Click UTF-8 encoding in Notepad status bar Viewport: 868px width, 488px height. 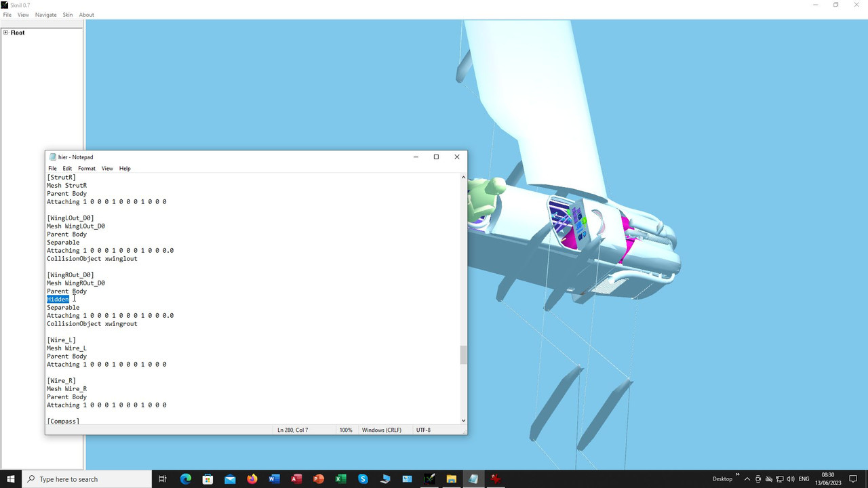coord(423,430)
